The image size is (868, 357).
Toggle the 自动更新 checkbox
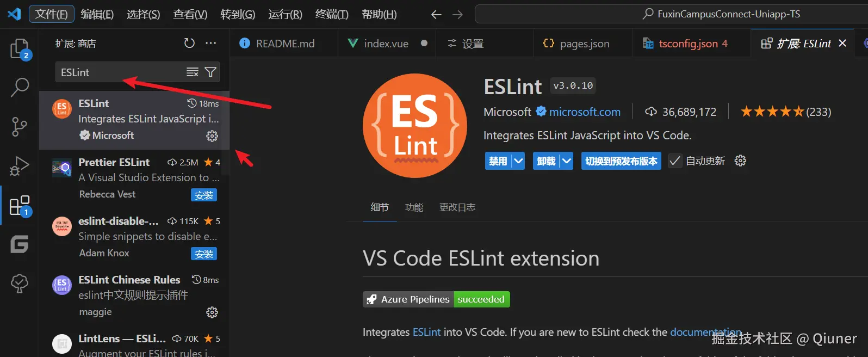(675, 161)
